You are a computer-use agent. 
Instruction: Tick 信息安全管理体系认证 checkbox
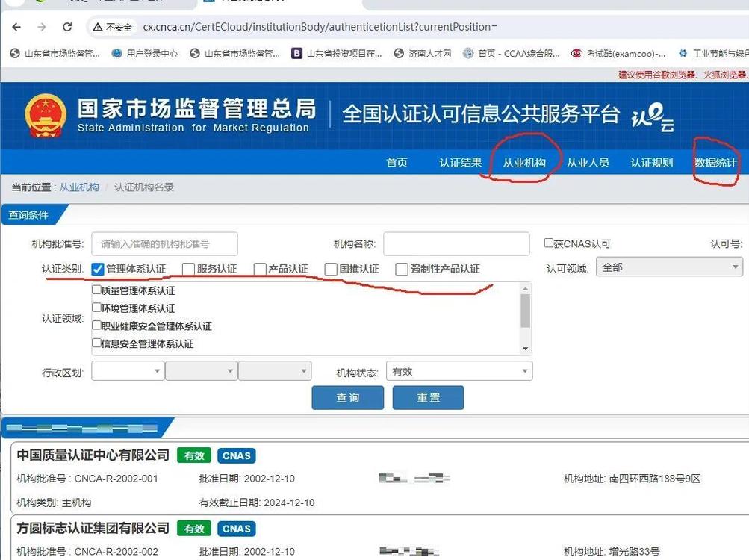click(97, 343)
